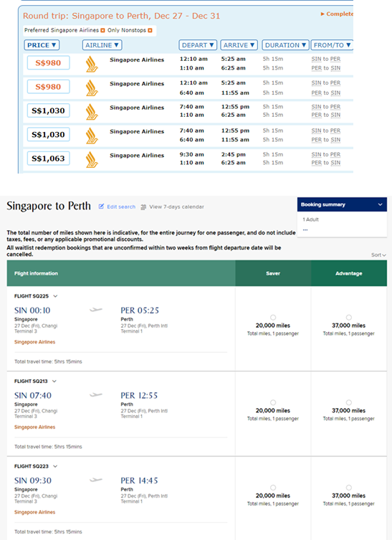Expand details for FLIGHT SQ223
The image size is (392, 540).
tap(55, 466)
